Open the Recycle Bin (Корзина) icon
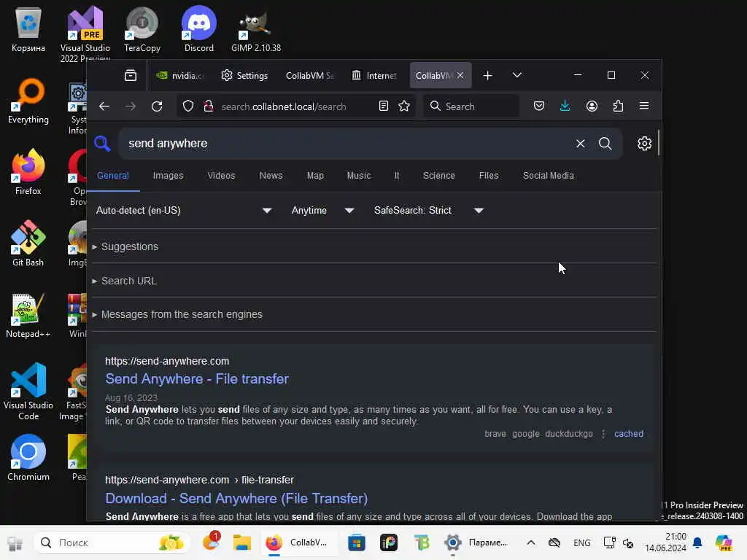The width and height of the screenshot is (747, 560). tap(28, 29)
